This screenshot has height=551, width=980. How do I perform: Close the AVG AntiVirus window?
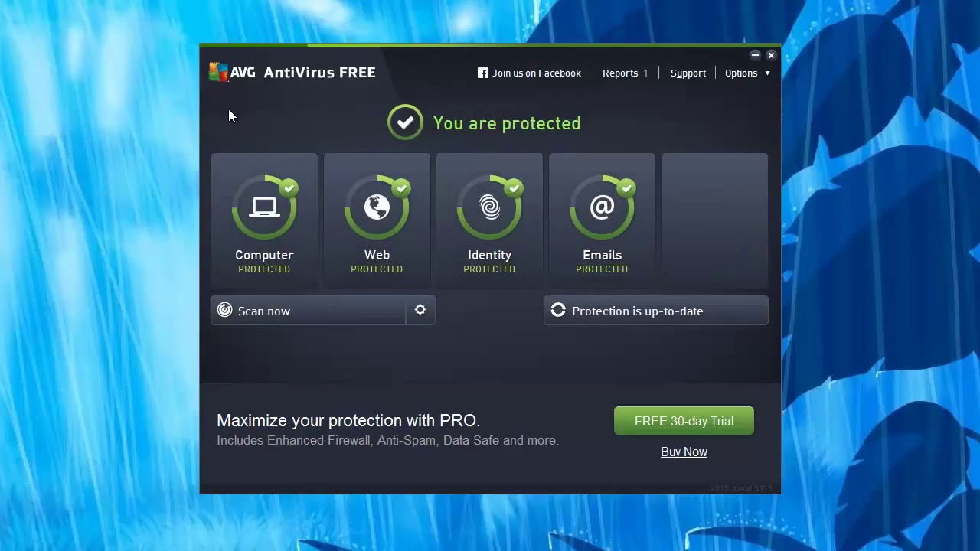(771, 55)
